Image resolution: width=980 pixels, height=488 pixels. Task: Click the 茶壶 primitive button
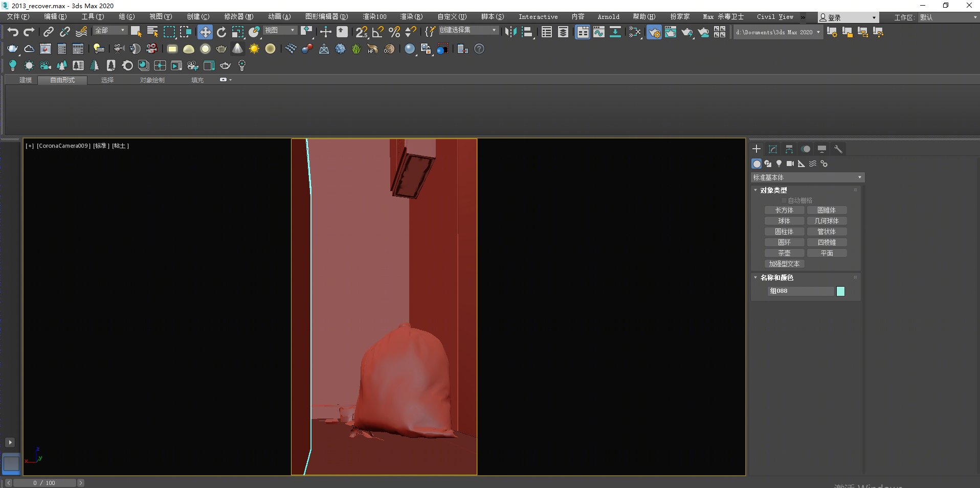pos(784,253)
